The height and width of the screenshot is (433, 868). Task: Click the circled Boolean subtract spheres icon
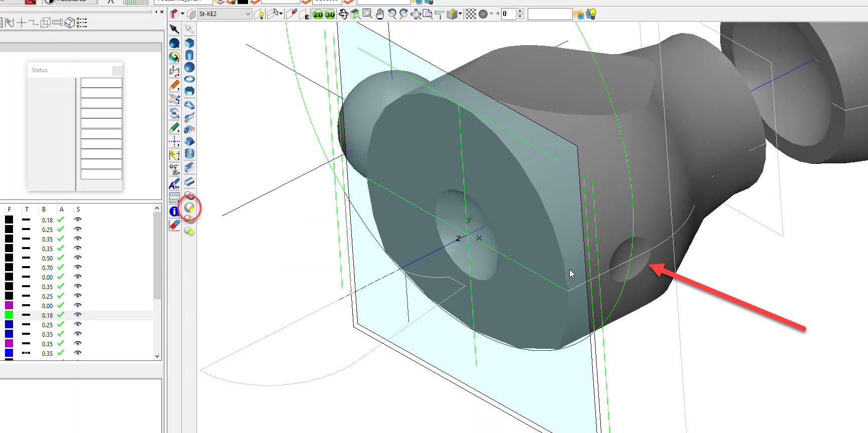189,207
